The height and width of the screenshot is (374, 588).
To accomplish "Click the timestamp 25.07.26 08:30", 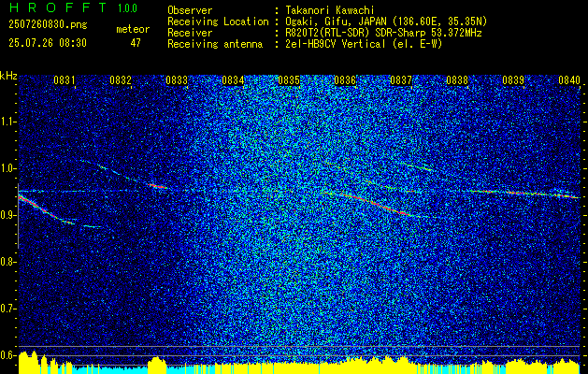I will tap(48, 43).
